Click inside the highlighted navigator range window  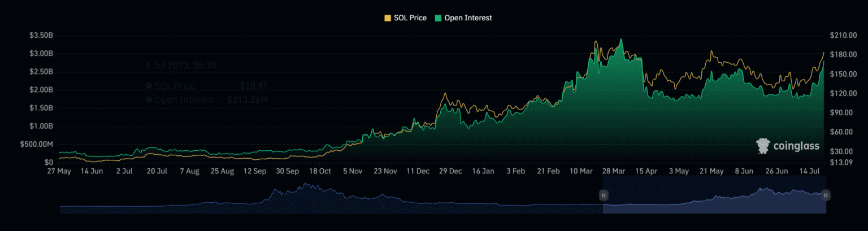click(x=712, y=202)
